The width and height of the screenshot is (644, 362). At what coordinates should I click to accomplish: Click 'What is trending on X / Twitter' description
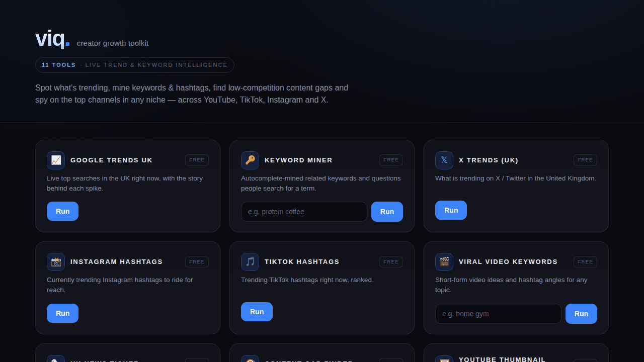point(516,178)
